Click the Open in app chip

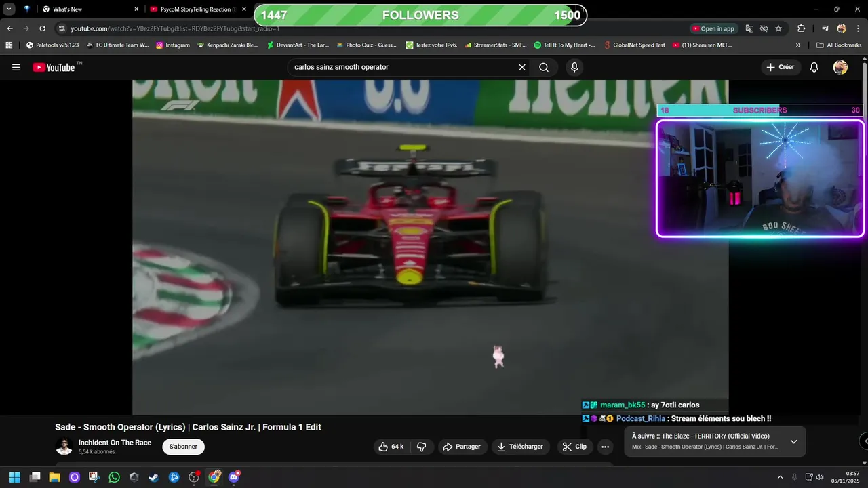(713, 28)
